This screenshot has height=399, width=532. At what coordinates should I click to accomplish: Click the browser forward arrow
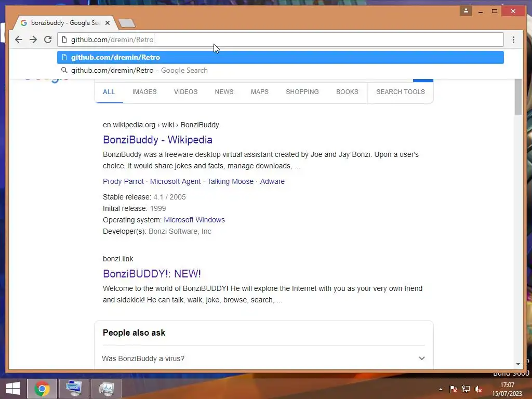pos(33,39)
